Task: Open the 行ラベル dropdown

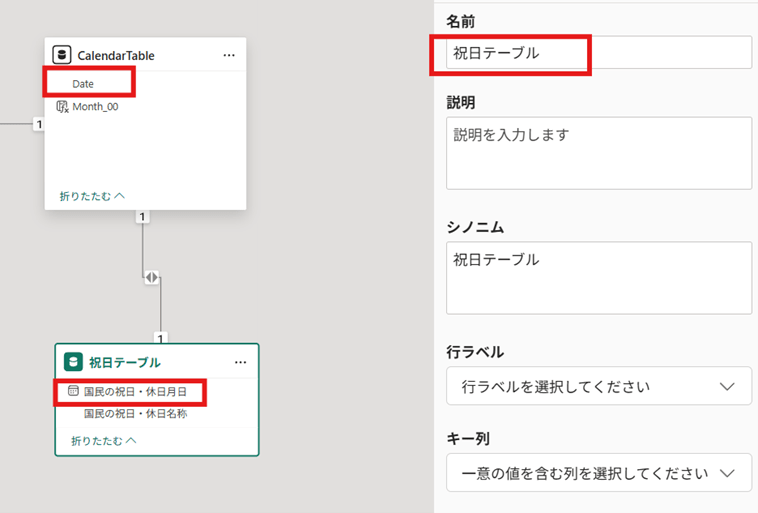Action: 598,386
